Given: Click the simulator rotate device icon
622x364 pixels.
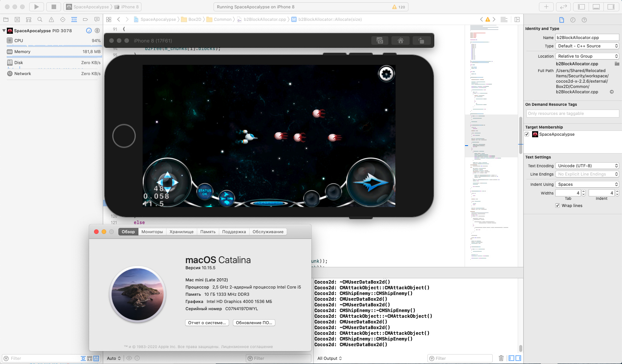Looking at the screenshot, I should pos(421,41).
